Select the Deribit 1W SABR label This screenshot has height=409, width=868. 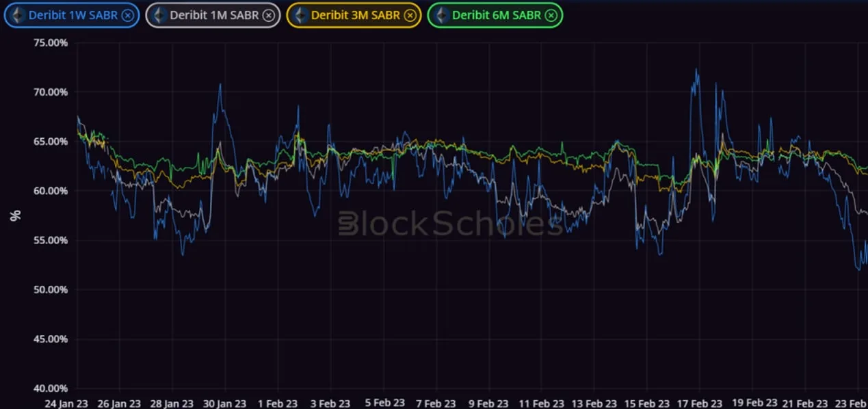point(73,15)
